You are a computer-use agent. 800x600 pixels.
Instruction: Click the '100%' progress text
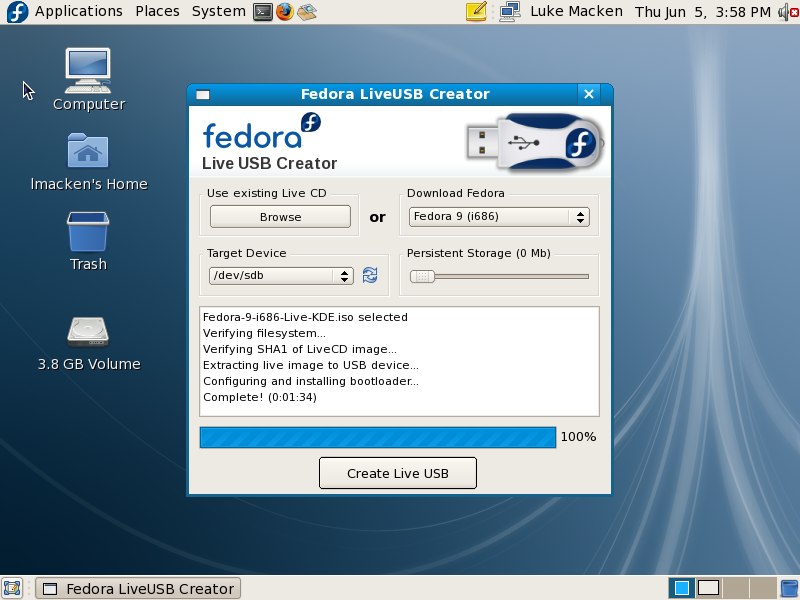point(578,437)
